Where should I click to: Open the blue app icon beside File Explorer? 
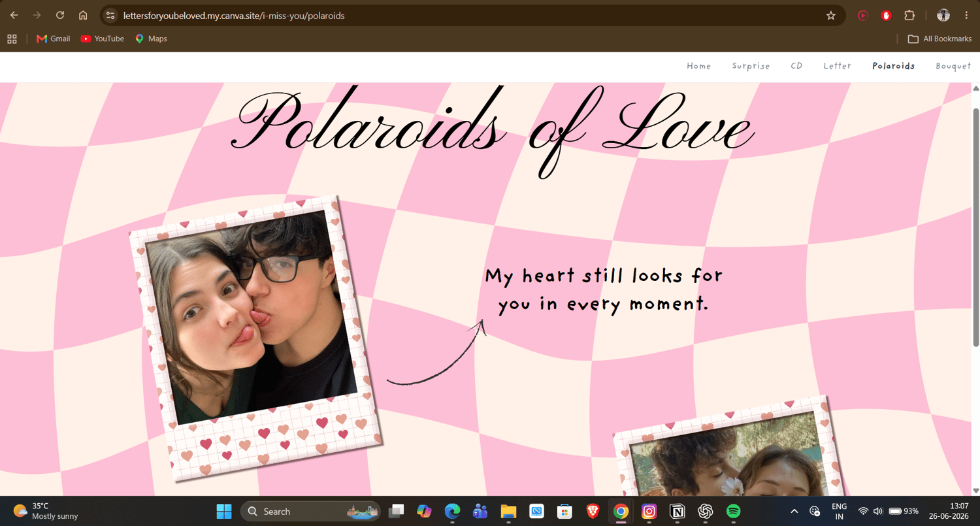tap(536, 511)
